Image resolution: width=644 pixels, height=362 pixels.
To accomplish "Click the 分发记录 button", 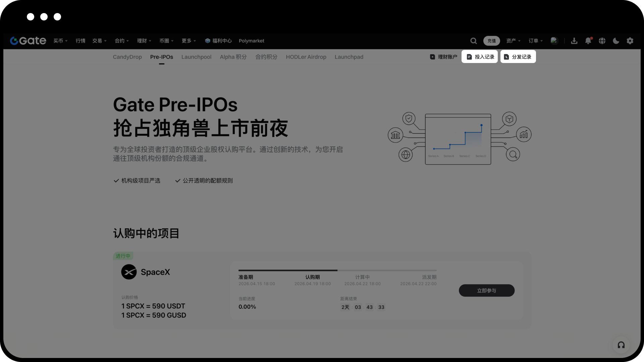I will (518, 57).
